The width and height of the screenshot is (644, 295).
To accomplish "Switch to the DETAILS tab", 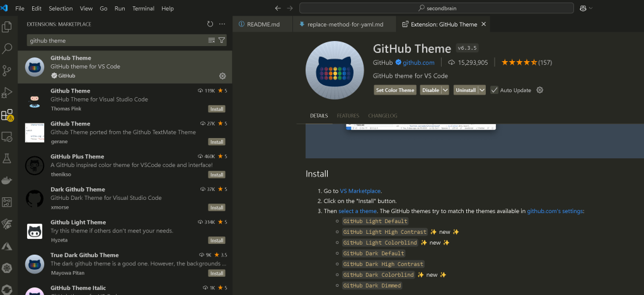I will click(x=319, y=116).
